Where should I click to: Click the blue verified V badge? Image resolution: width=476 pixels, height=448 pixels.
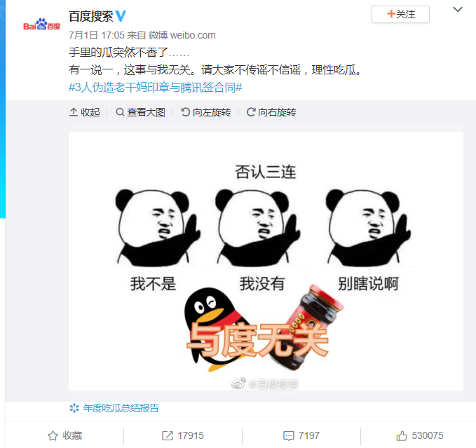point(121,16)
